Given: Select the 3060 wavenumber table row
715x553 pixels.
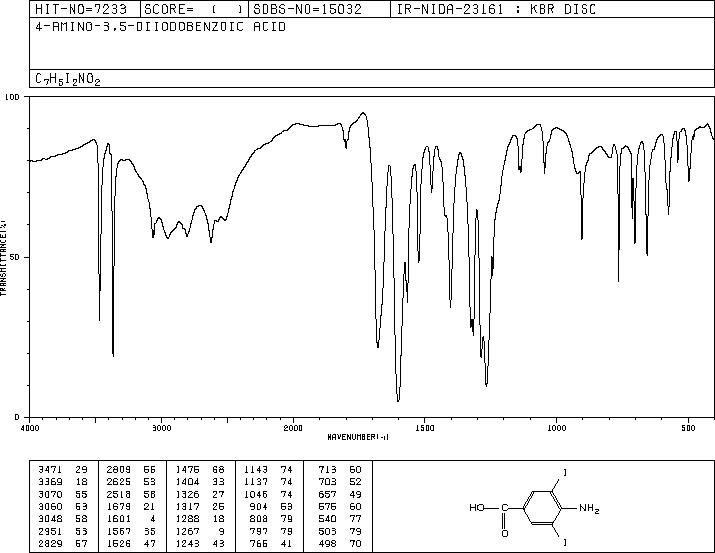Looking at the screenshot, I should (x=63, y=506).
